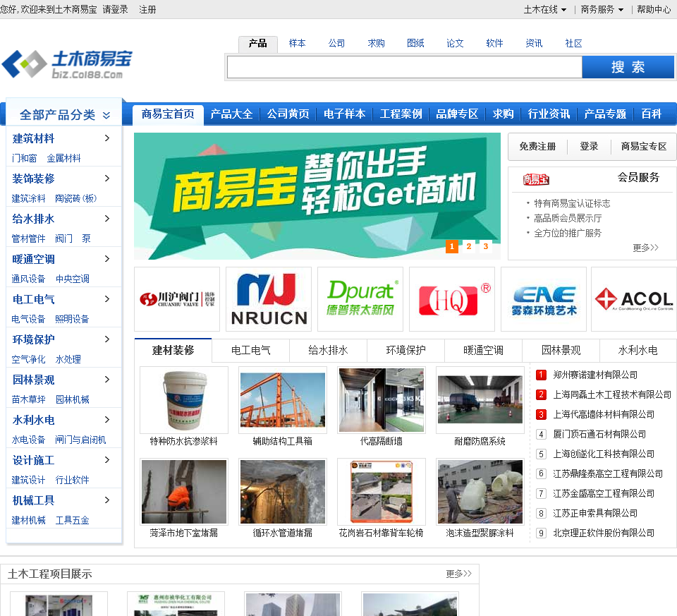
Task: Open the ACOL brand logo
Action: point(634,299)
